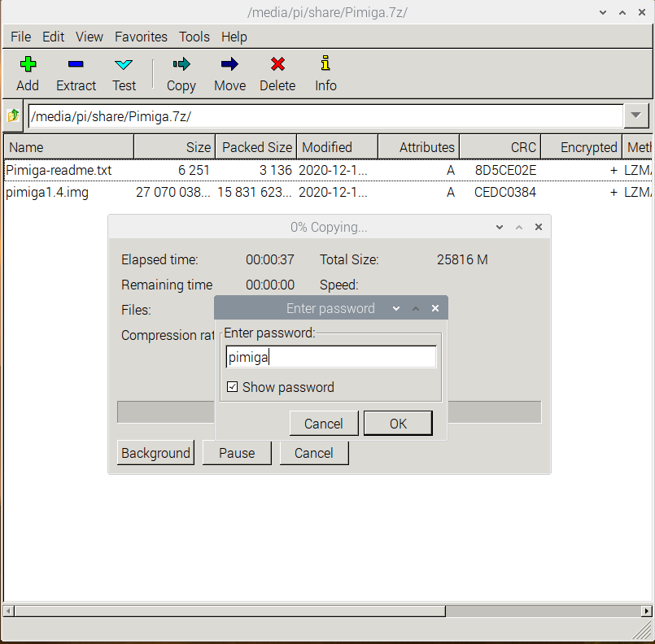The image size is (655, 644).
Task: Sort by Encrypted column header
Action: [582, 147]
